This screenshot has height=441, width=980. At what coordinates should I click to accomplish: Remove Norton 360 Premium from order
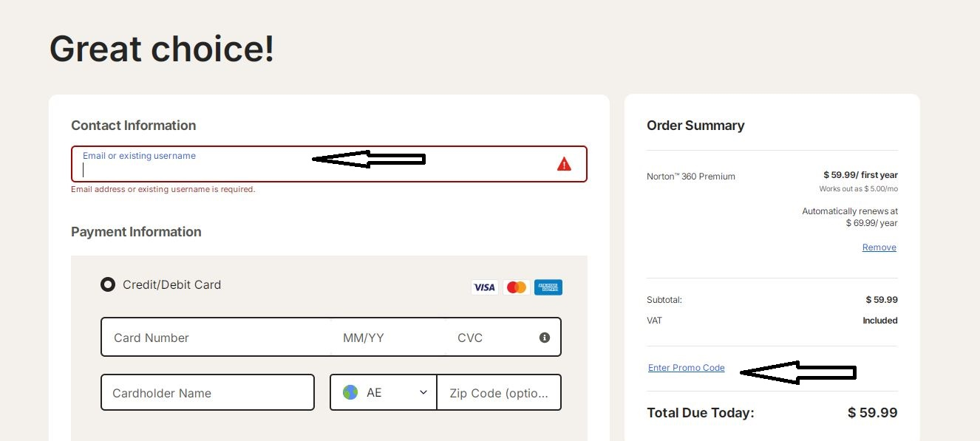point(879,247)
